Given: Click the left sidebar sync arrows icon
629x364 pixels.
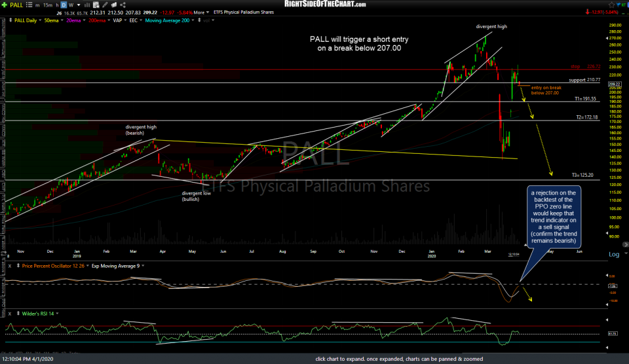Looking at the screenshot, I should (x=4, y=255).
